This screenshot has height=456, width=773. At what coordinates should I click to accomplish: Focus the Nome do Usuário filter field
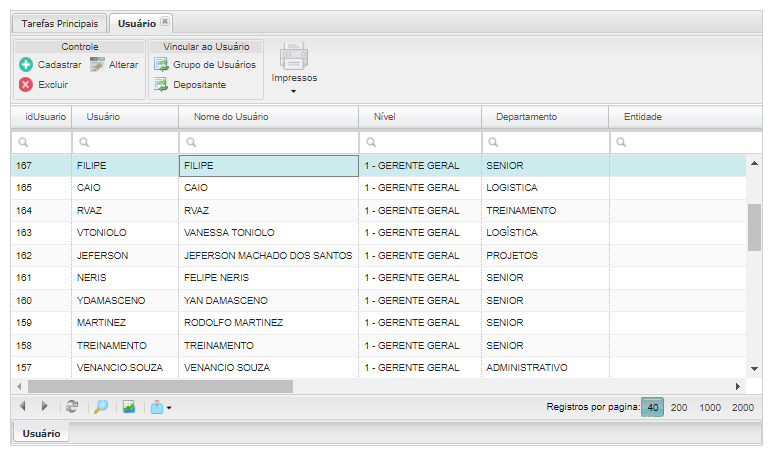[x=269, y=142]
